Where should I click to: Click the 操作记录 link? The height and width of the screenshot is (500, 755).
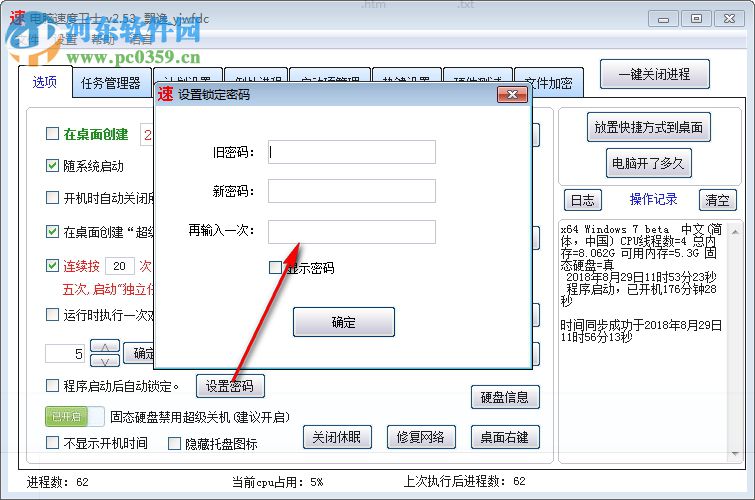point(653,199)
